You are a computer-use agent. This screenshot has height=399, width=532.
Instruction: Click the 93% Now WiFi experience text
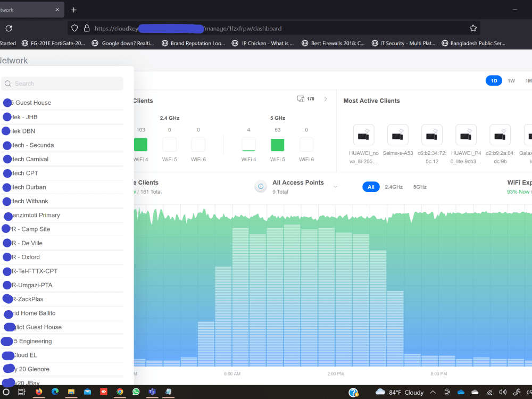pos(518,192)
